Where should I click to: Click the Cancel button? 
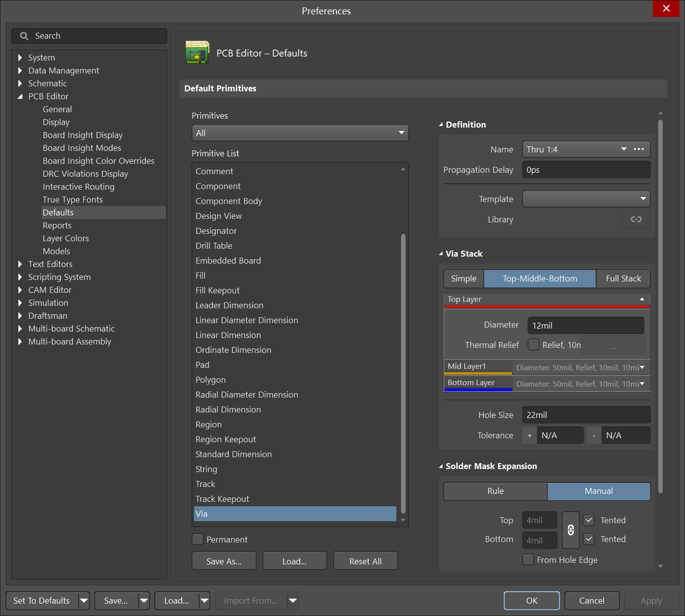point(592,601)
